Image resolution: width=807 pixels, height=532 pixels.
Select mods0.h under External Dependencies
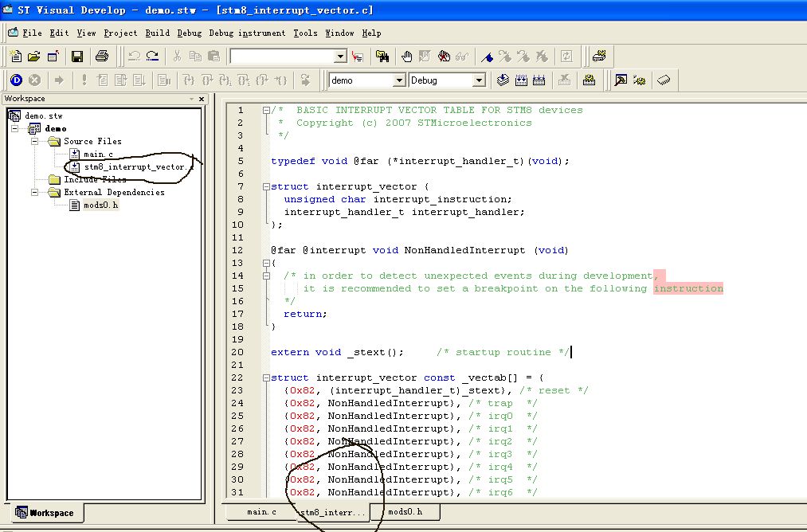[x=101, y=205]
